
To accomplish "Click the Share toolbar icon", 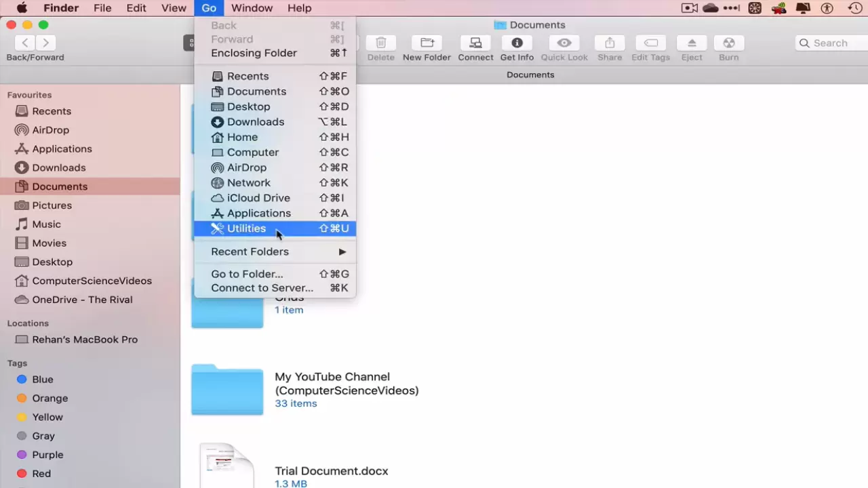I will 610,43.
